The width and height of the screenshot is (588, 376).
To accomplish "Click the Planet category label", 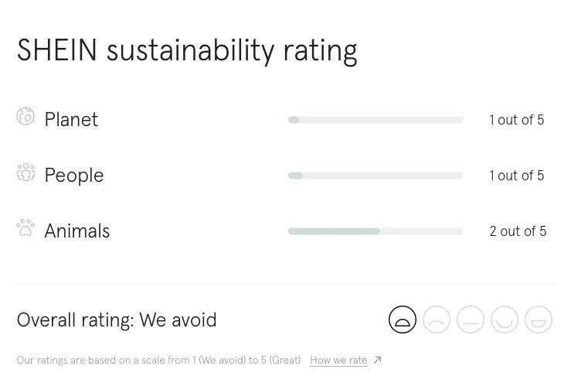I will click(71, 120).
